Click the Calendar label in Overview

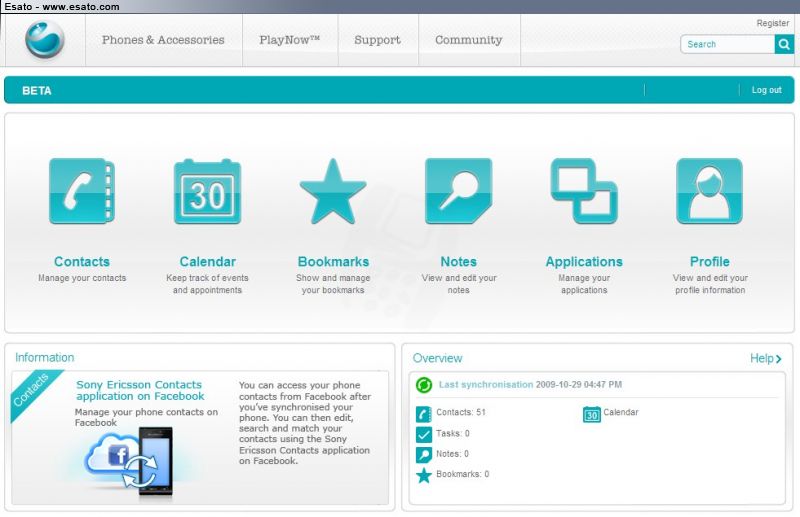click(x=620, y=412)
